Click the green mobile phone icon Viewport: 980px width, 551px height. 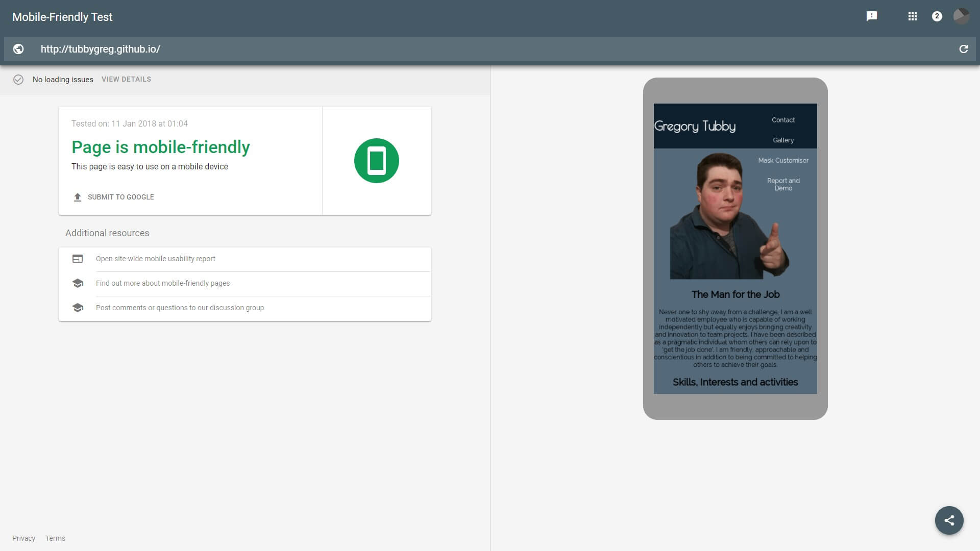click(x=377, y=161)
